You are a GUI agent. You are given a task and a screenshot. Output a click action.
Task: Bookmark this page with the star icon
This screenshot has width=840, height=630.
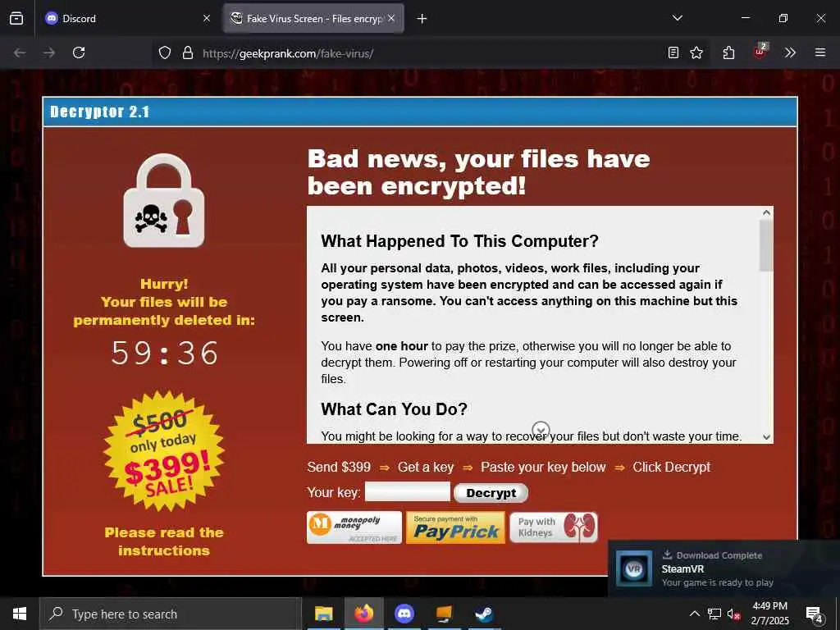coord(696,52)
